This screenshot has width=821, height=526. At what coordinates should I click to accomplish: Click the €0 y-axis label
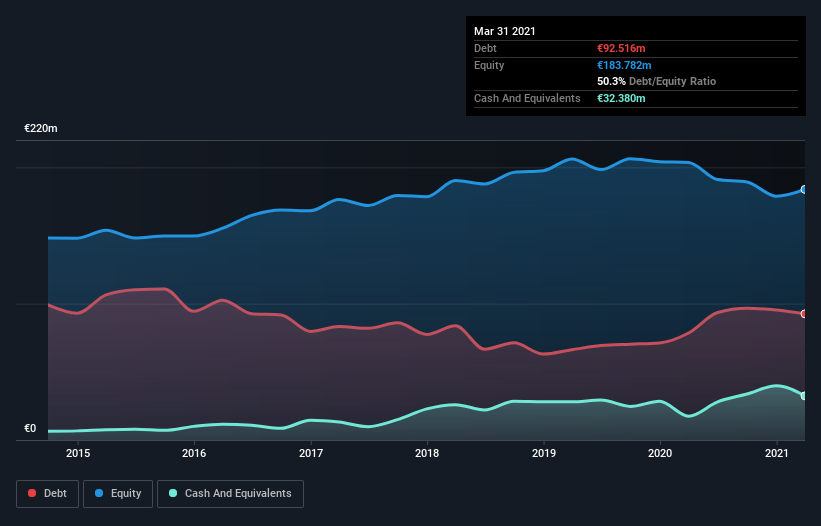pos(30,429)
